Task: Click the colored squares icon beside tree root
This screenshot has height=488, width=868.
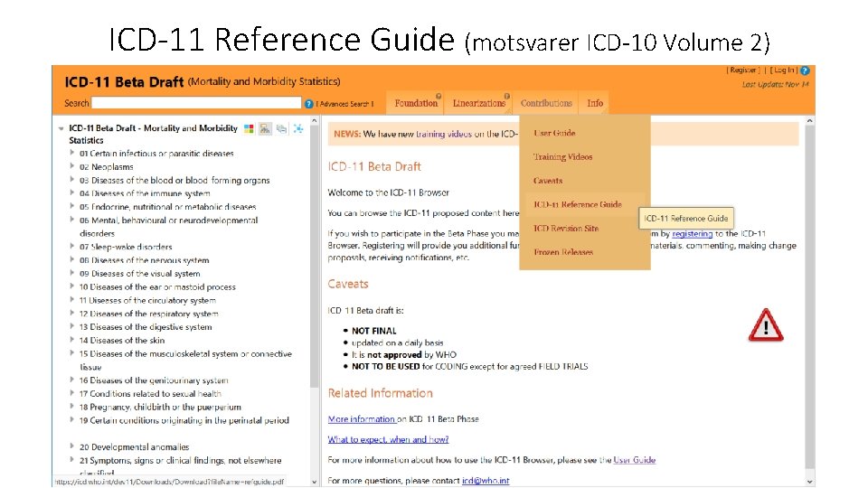Action: 250,129
